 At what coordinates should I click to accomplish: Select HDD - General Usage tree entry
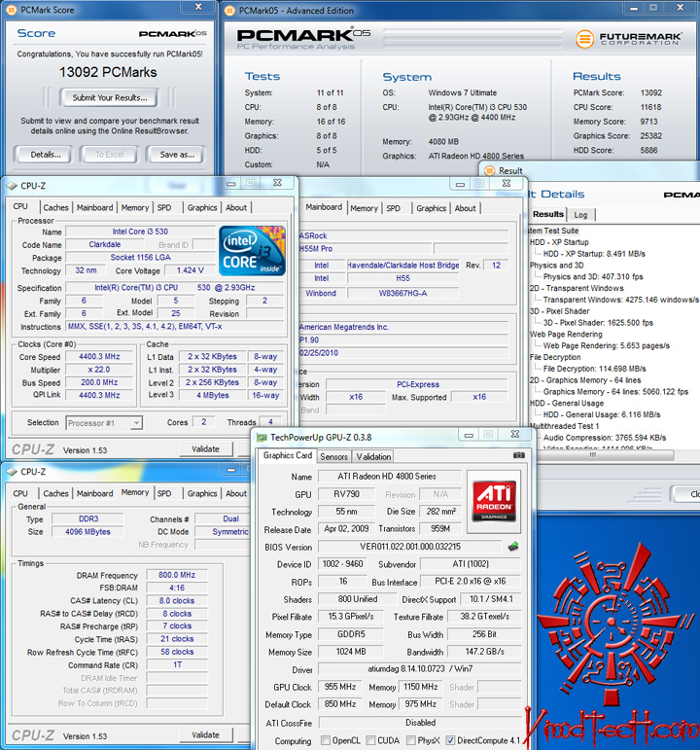tap(566, 403)
